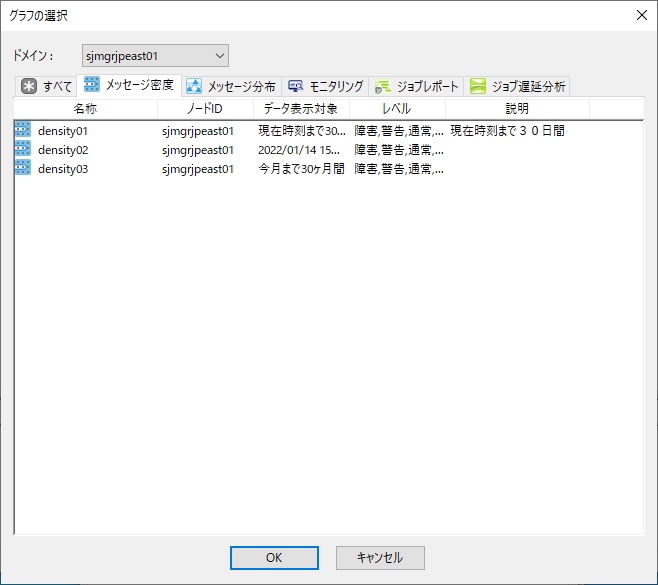Click the モニタリング tab monitor icon

[296, 86]
